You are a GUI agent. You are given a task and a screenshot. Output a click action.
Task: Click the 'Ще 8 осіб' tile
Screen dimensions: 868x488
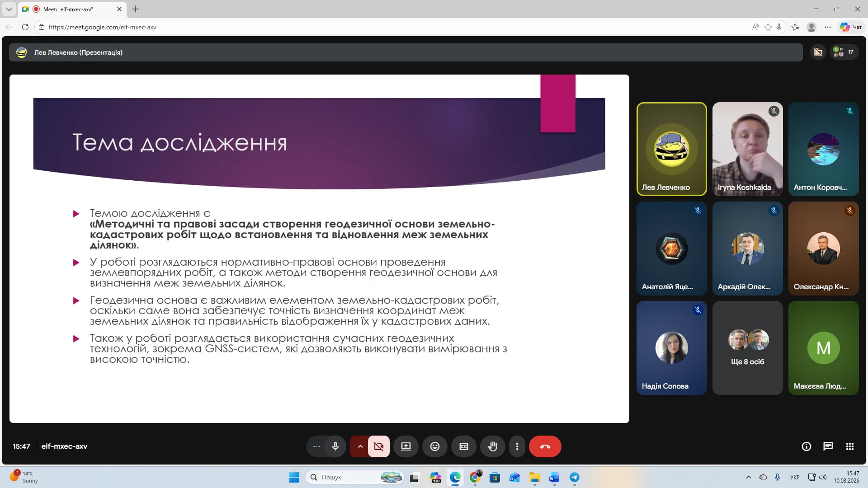coord(747,348)
